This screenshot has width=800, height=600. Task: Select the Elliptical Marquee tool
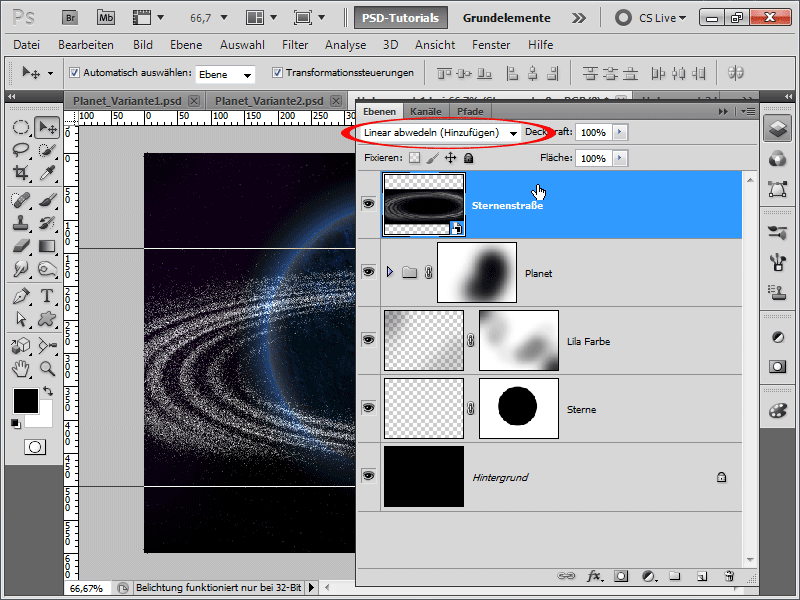(x=20, y=127)
